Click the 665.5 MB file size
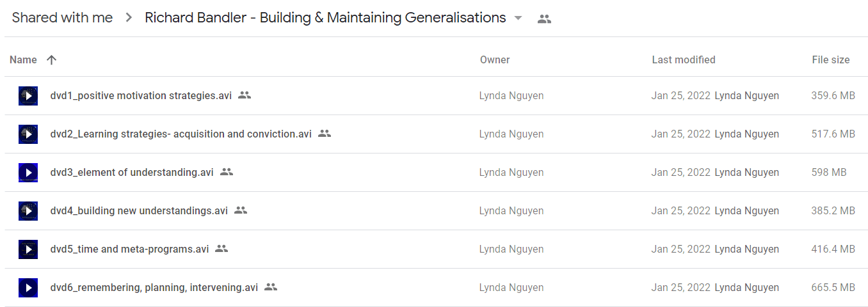868x307 pixels. point(833,288)
